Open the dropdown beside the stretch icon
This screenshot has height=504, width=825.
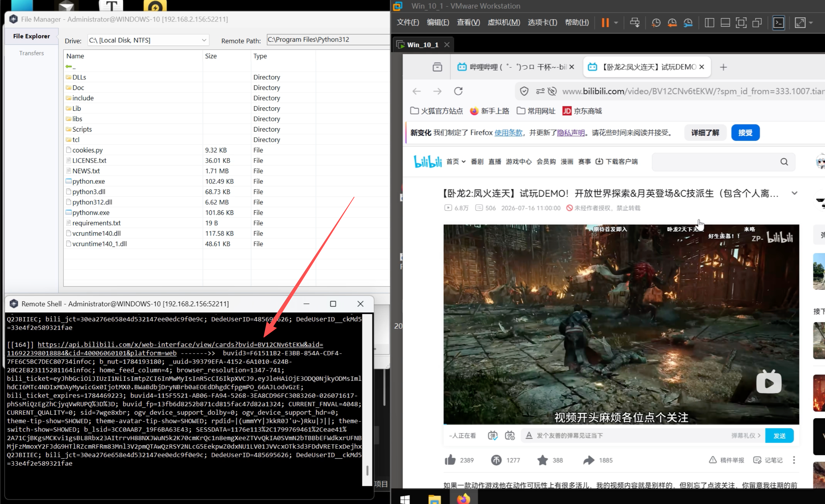[x=811, y=23]
